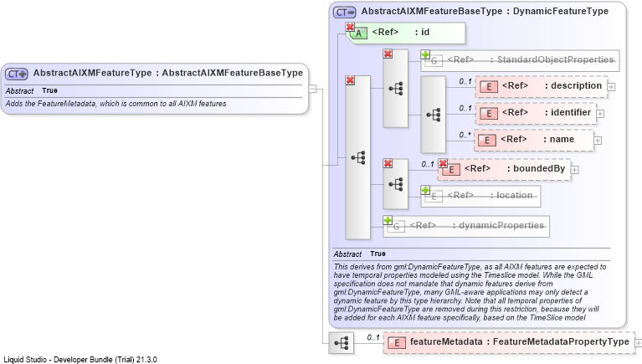This screenshot has height=364, width=642.
Task: Click the G group icon of dynamicProperties
Action: 397,227
